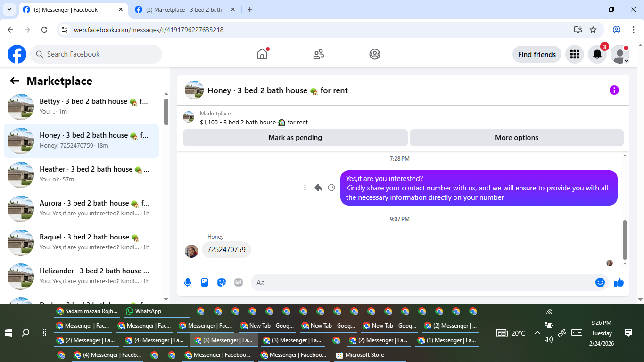Switch to Marketplace browser tab

coord(184,9)
